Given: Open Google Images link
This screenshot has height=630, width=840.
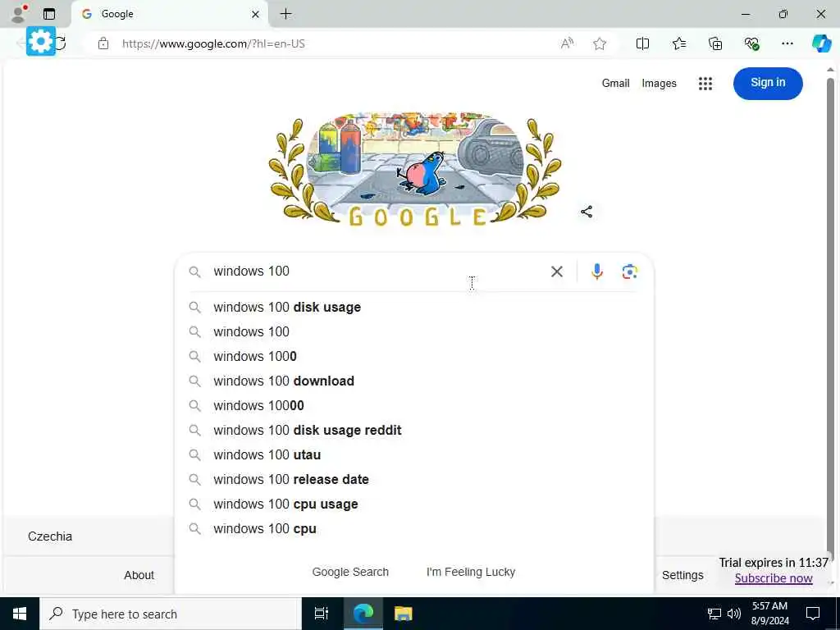Looking at the screenshot, I should 659,83.
